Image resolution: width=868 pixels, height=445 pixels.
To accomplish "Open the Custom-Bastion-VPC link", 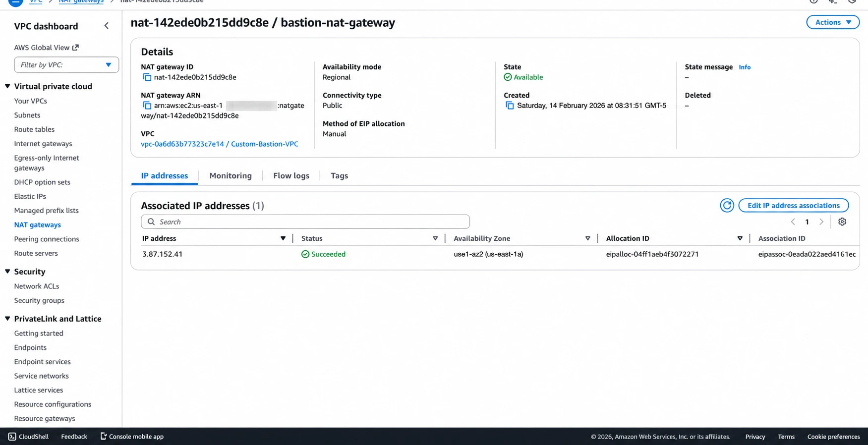I will click(x=220, y=144).
